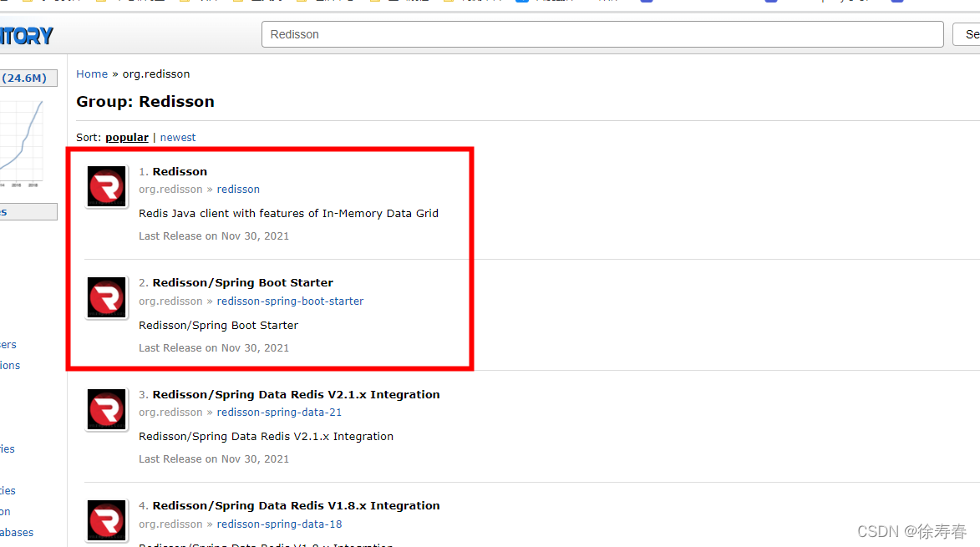This screenshot has height=547, width=980.
Task: Open Redisson/Spring Data Redis V2.1.x Integration title
Action: pyautogui.click(x=297, y=395)
